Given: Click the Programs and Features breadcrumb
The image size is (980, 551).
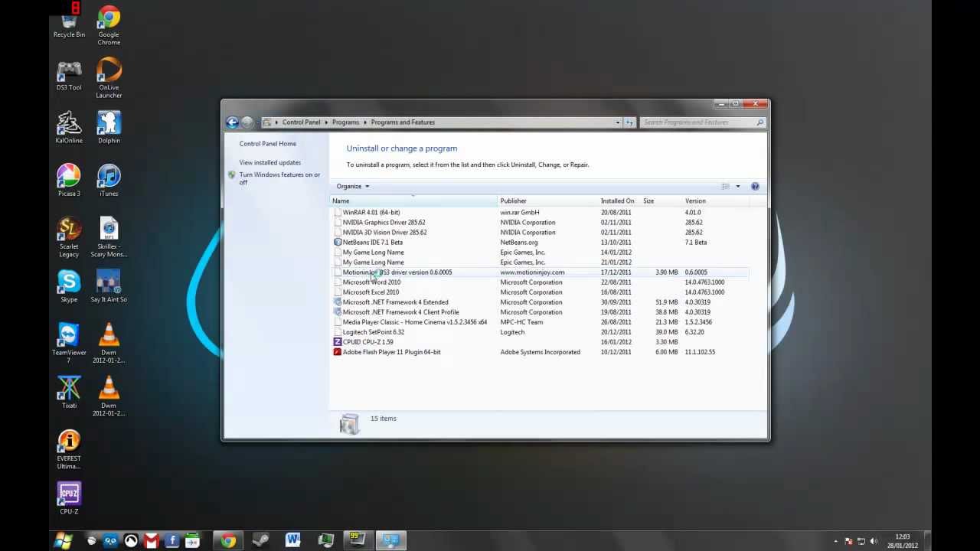Looking at the screenshot, I should (403, 122).
